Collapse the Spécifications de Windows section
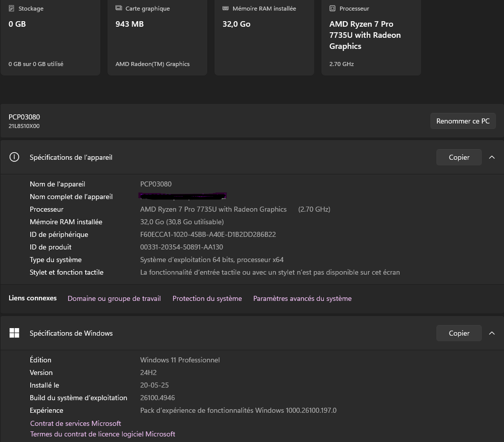The image size is (504, 442). click(492, 333)
